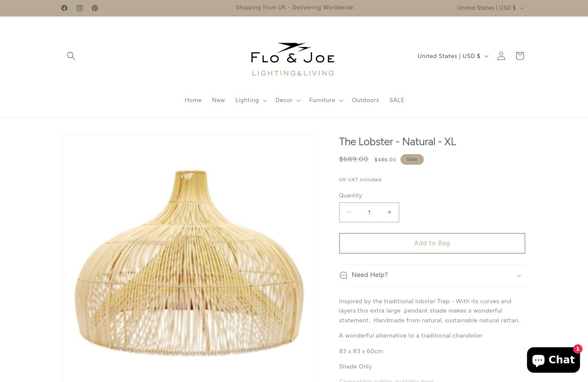Decrease the quantity with minus button
588x382 pixels.
coord(349,212)
